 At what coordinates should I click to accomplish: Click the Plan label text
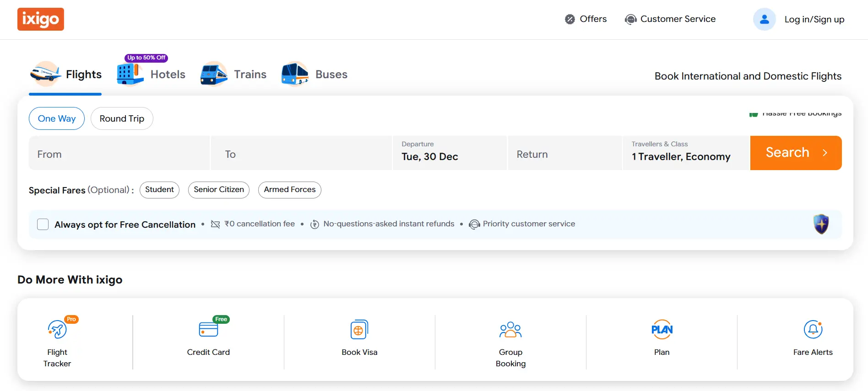662,352
